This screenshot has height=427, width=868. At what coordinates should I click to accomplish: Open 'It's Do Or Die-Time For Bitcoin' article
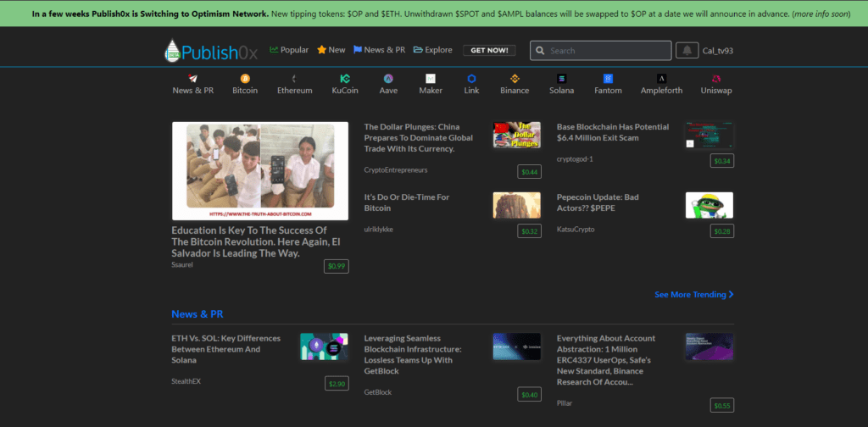(407, 202)
